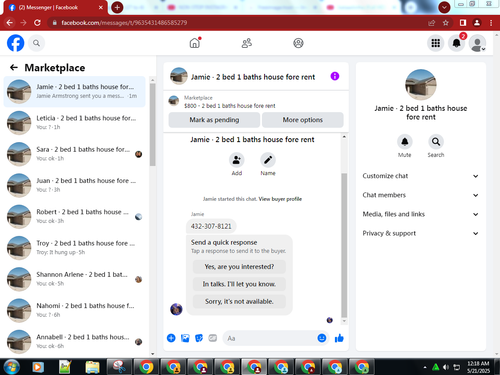Click phone number message 432-307-8121
Image resolution: width=500 pixels, height=375 pixels.
211,226
